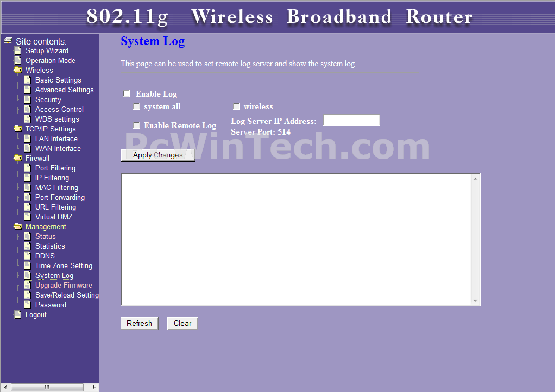Click the Site contents root icon

(x=8, y=41)
